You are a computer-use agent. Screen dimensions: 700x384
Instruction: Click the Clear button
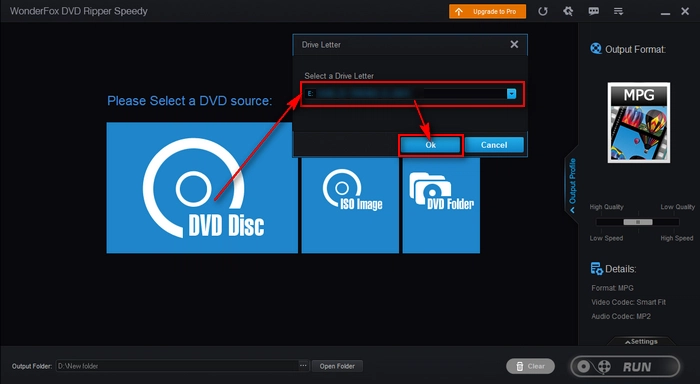530,366
